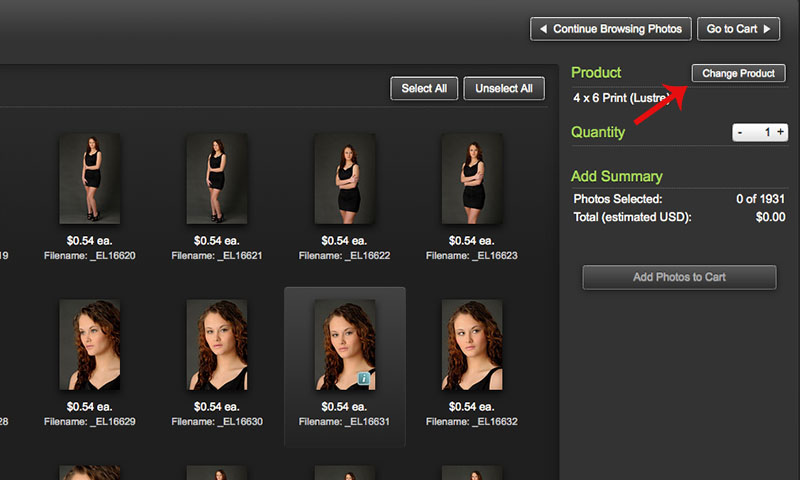This screenshot has height=480, width=800.
Task: Click Add Photos to Cart button
Action: [679, 277]
